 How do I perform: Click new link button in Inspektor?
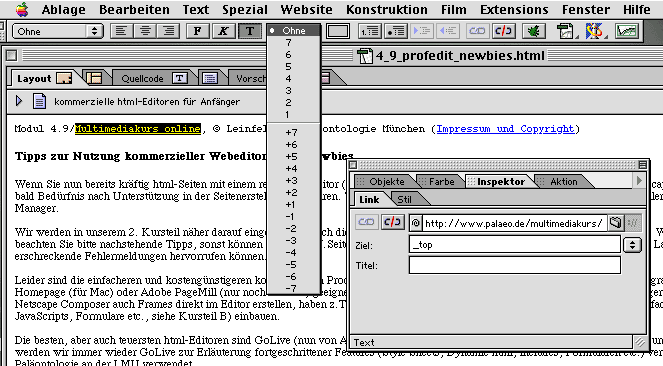click(366, 222)
